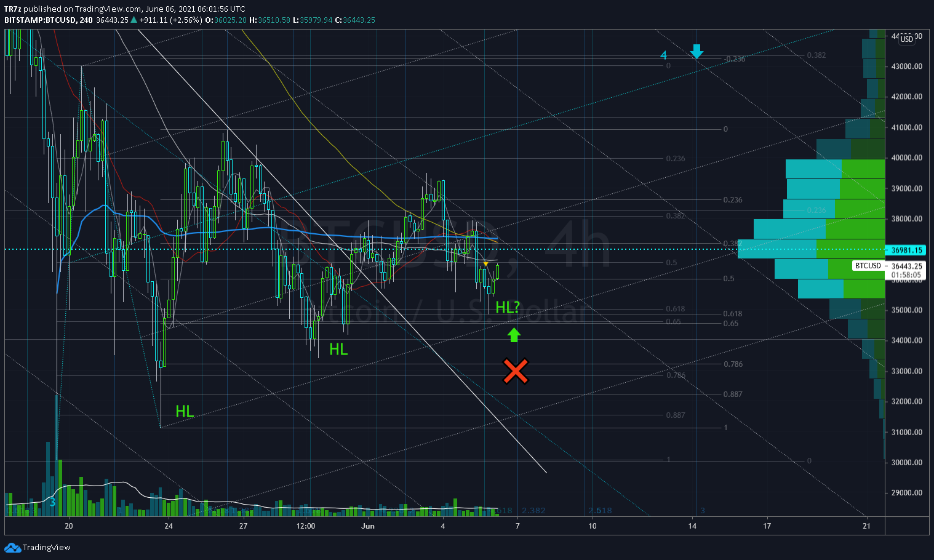Click the 01:58:05 bar countdown timer
This screenshot has height=560, width=934.
coord(906,275)
